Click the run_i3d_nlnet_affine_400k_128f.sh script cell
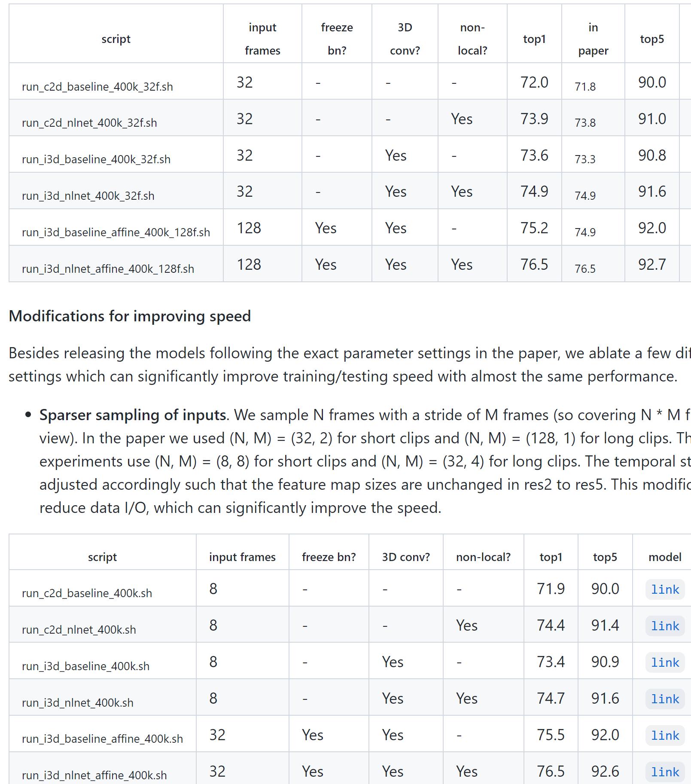 click(x=108, y=269)
